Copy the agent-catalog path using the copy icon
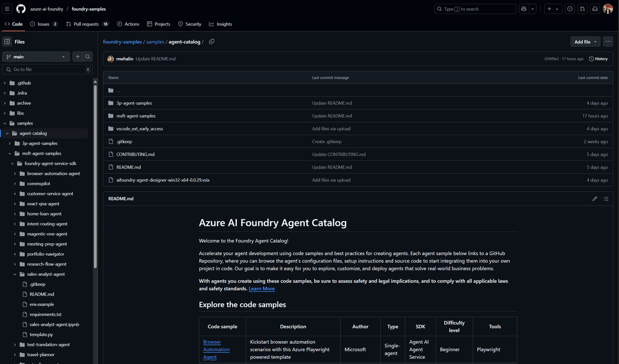Screen dimensions: 619x364 211,42
